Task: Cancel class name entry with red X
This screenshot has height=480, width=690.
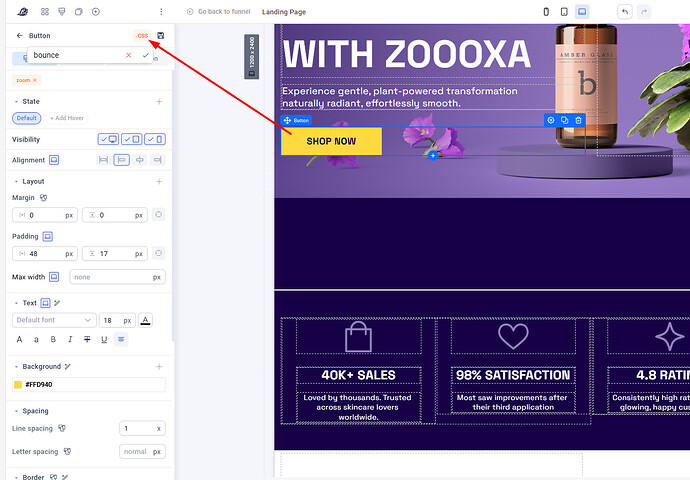Action: pos(128,55)
